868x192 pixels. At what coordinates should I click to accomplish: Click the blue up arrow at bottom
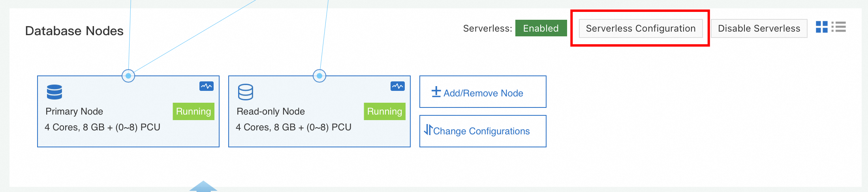point(203,186)
